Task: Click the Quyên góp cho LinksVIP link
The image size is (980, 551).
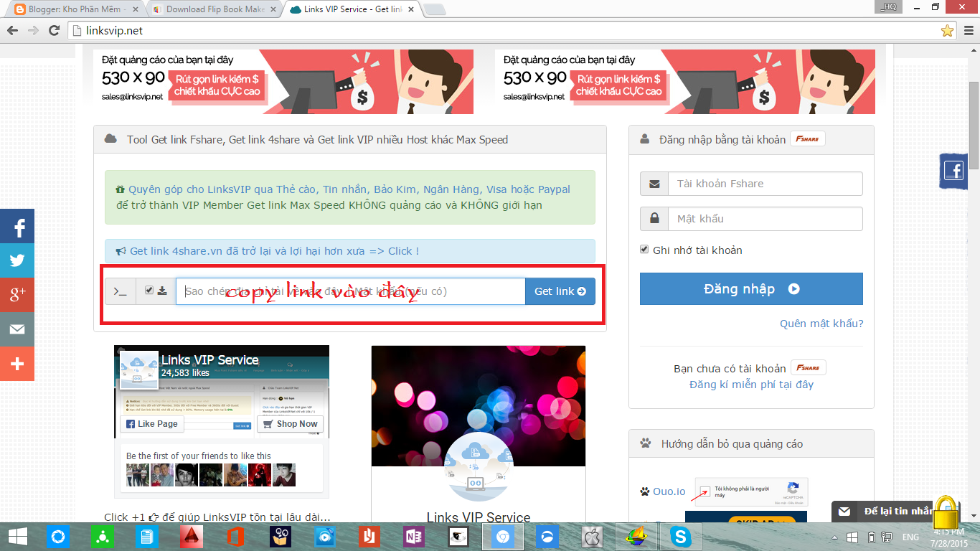Action: (x=349, y=189)
